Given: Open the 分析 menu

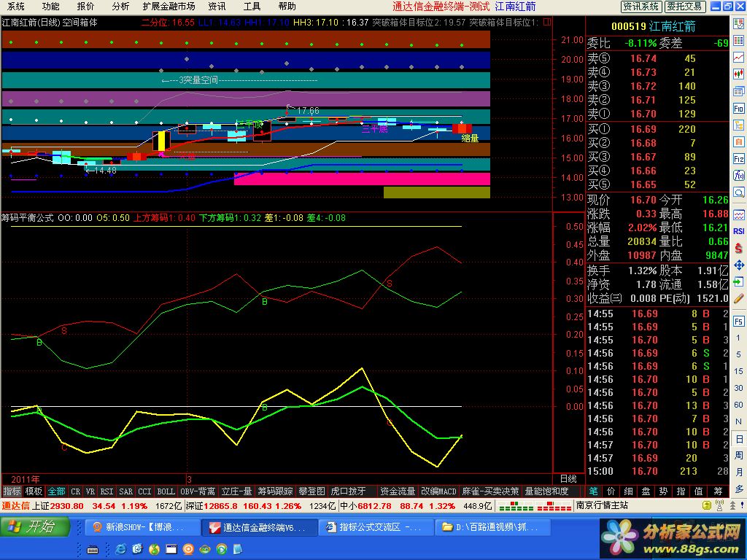Looking at the screenshot, I should click(120, 6).
